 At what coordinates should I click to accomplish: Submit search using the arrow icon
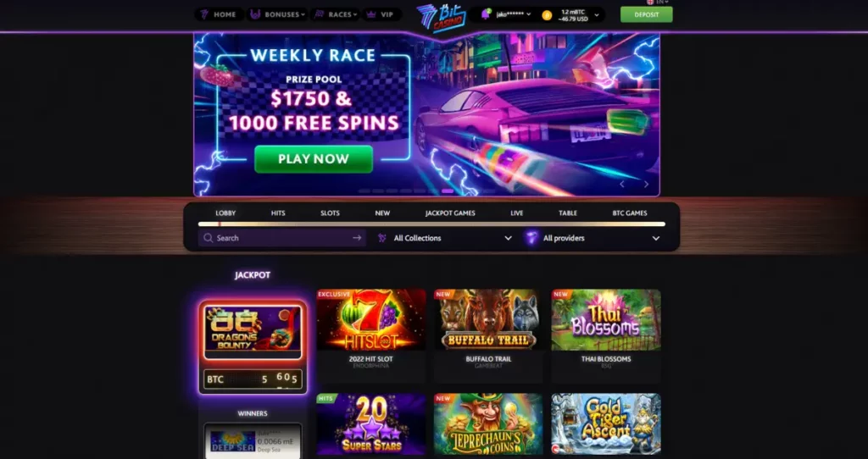point(357,238)
